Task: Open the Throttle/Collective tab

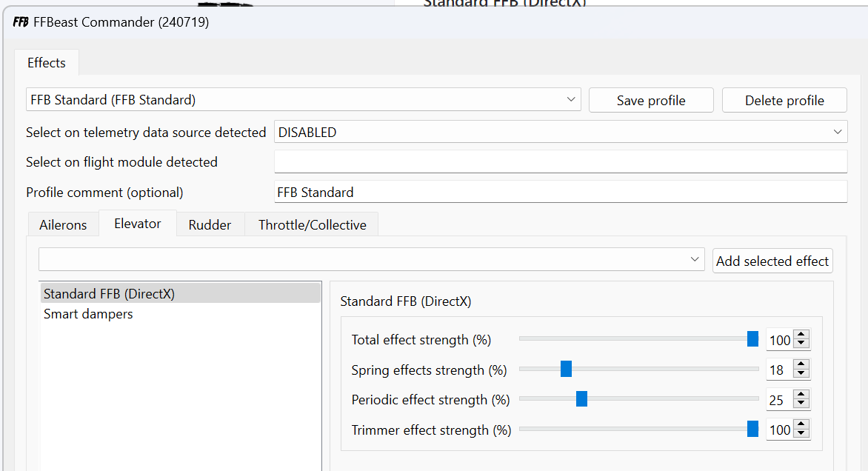Action: click(x=312, y=225)
